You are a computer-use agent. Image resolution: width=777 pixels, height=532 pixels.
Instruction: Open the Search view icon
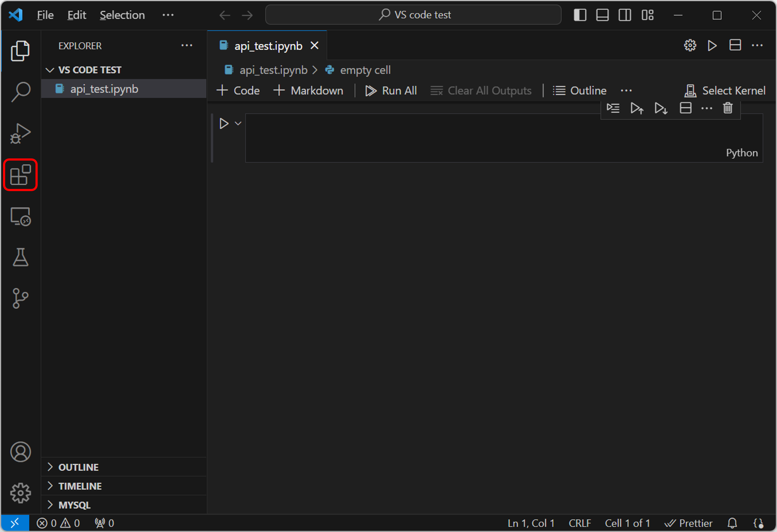(20, 92)
